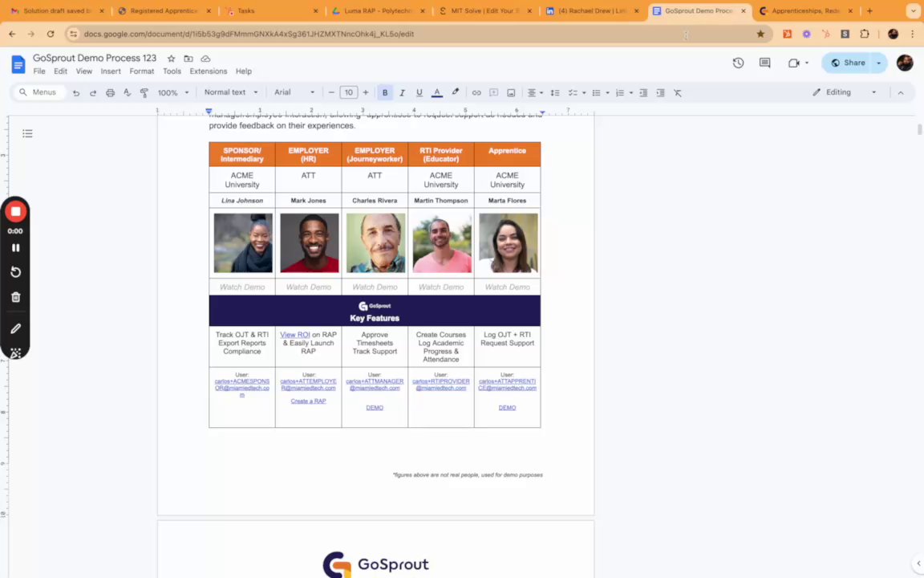Open the Create a RAP link

click(x=308, y=401)
